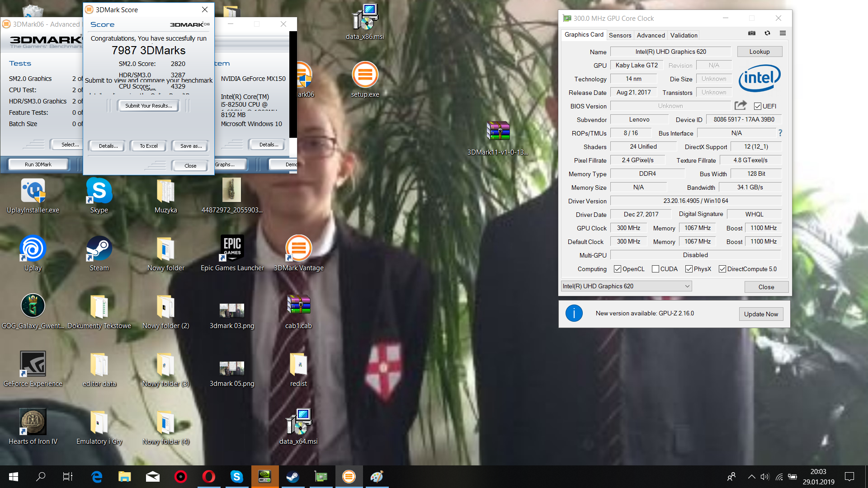Click the Bus Interface question mark

click(780, 133)
